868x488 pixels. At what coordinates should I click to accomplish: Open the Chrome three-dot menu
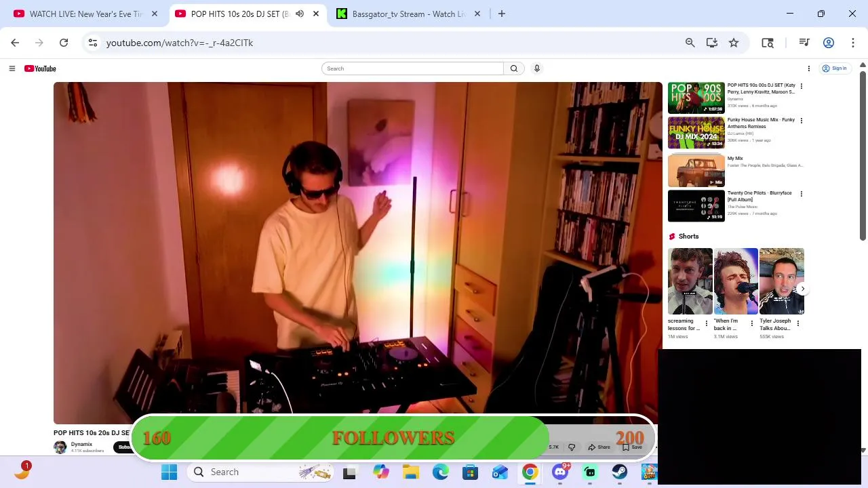852,43
